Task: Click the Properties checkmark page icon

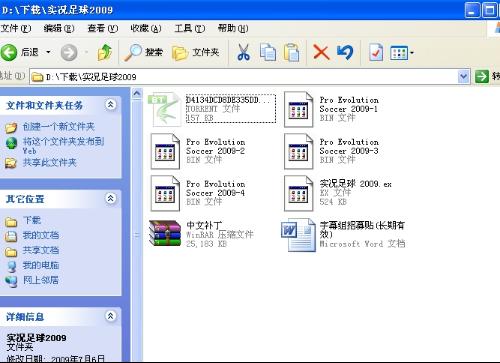Action: click(x=376, y=52)
